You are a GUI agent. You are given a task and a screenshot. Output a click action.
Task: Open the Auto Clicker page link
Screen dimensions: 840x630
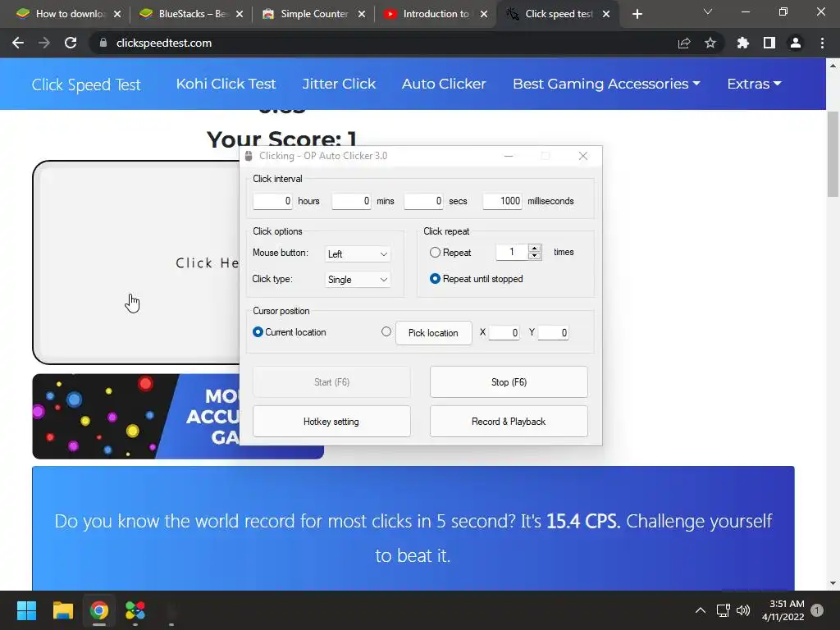(x=444, y=84)
